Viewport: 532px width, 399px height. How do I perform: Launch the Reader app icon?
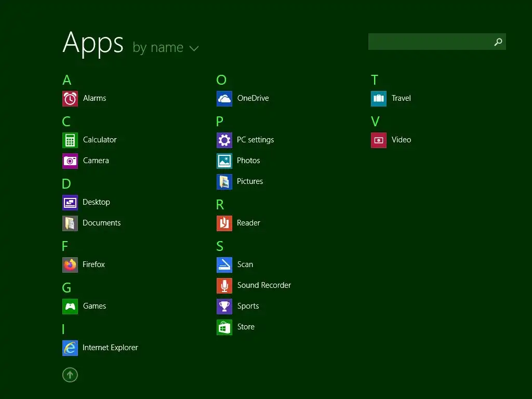224,223
